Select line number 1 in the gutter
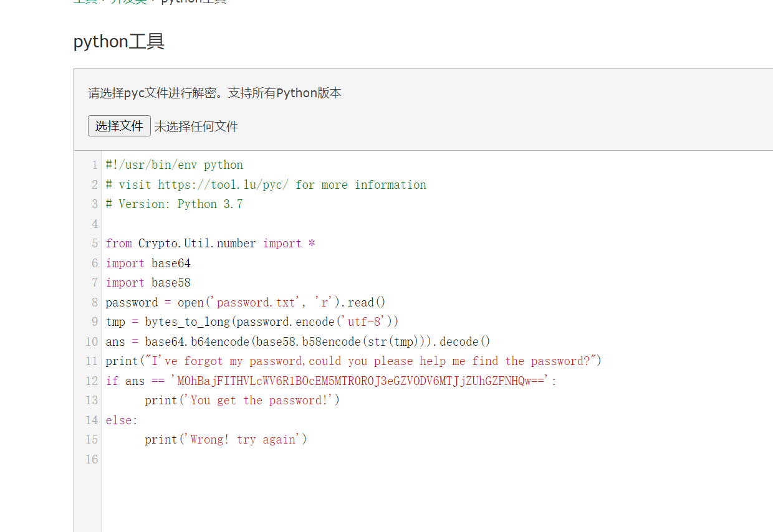The width and height of the screenshot is (773, 532). [x=95, y=164]
